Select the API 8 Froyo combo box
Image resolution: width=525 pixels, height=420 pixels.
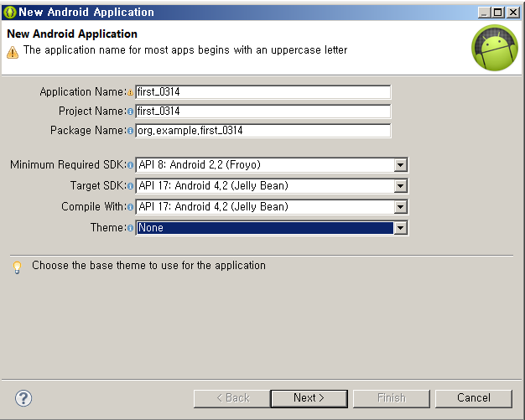point(272,165)
